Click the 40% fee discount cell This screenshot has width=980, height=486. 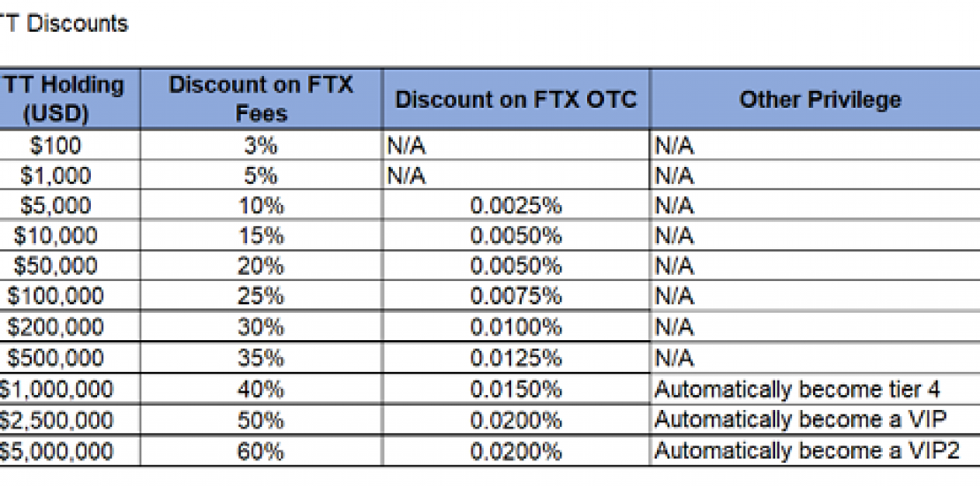[260, 389]
